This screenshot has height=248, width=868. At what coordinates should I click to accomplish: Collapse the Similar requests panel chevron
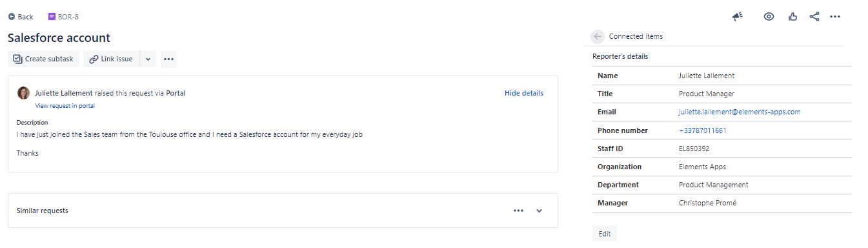coord(540,211)
